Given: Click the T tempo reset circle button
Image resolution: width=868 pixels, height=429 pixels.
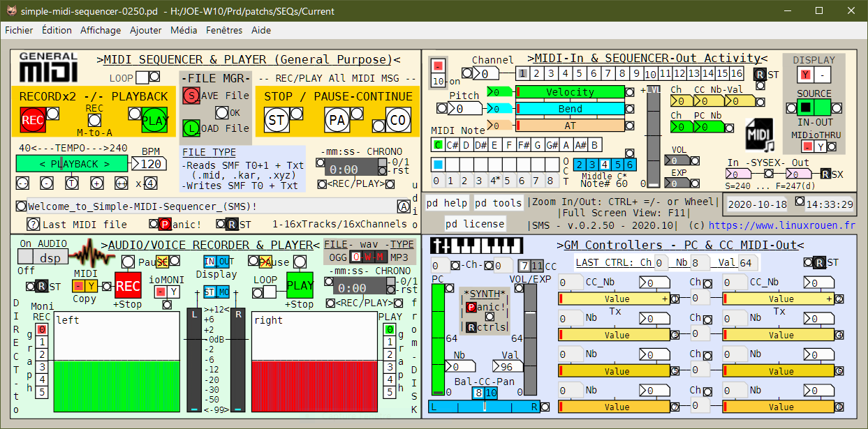Looking at the screenshot, I should [x=72, y=183].
